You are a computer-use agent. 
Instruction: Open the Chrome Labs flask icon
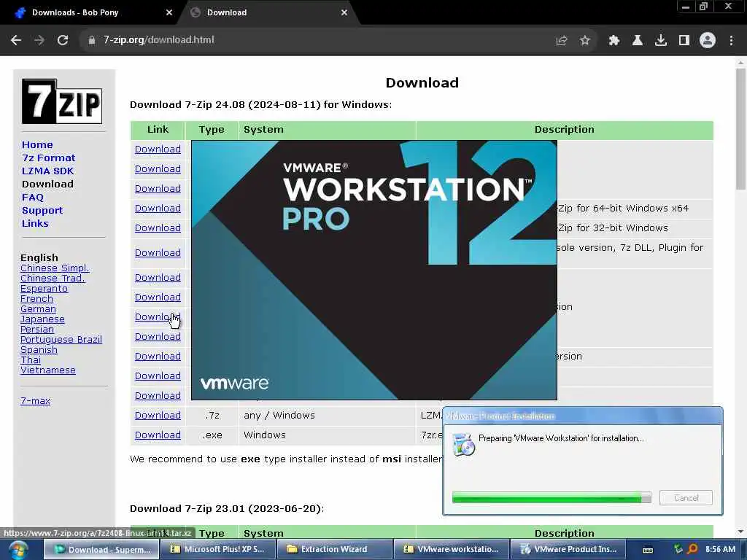coord(638,41)
